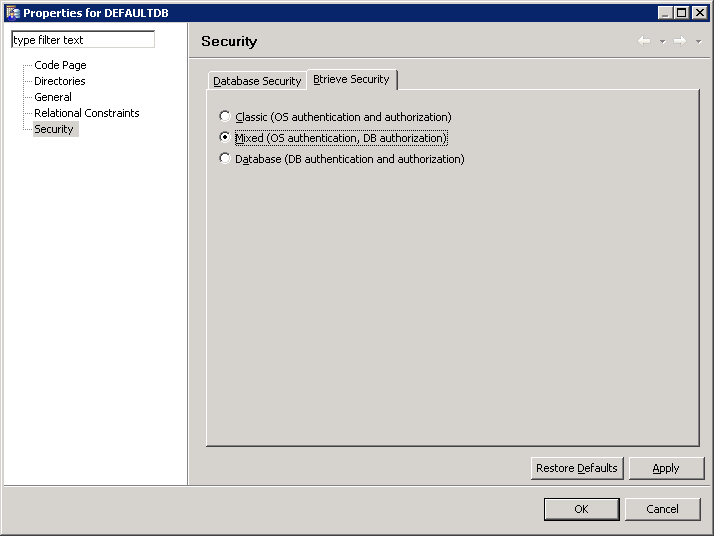Screen dimensions: 714x536
Task: Click the back navigation arrow icon
Action: (644, 41)
